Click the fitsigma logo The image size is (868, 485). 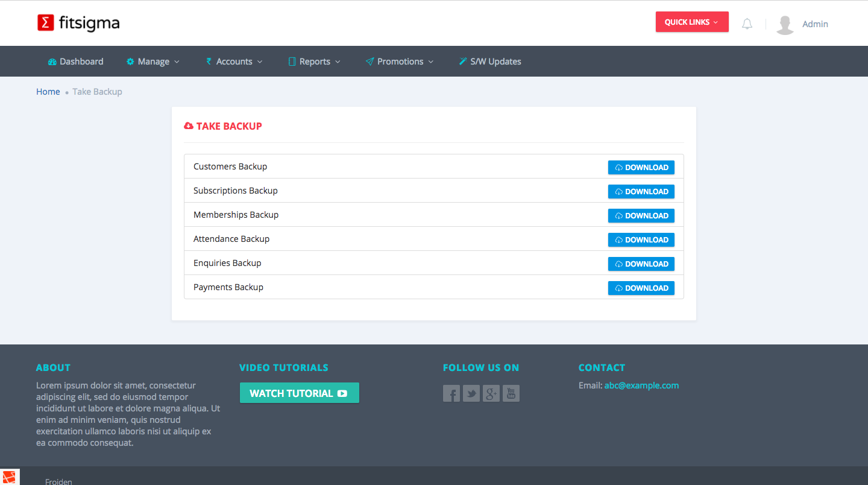[78, 23]
